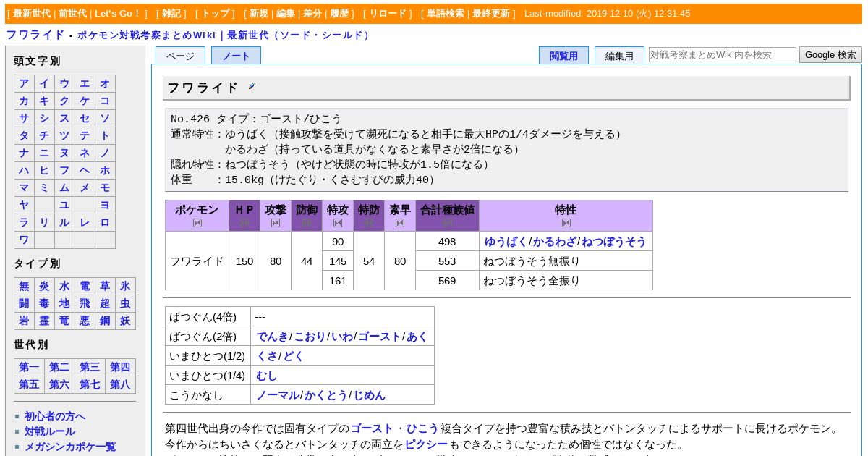Screen dimensions: 868x456
Task: Click じめん immunity type link
Action: (369, 395)
